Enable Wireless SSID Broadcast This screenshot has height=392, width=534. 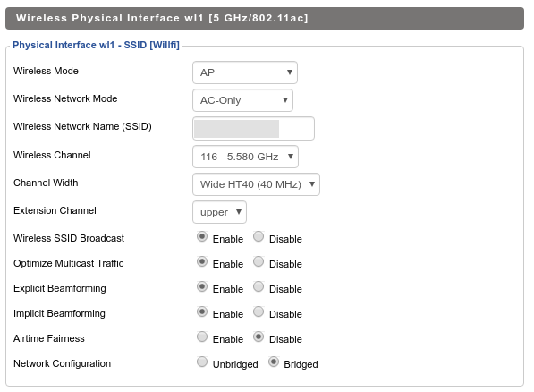pyautogui.click(x=202, y=236)
